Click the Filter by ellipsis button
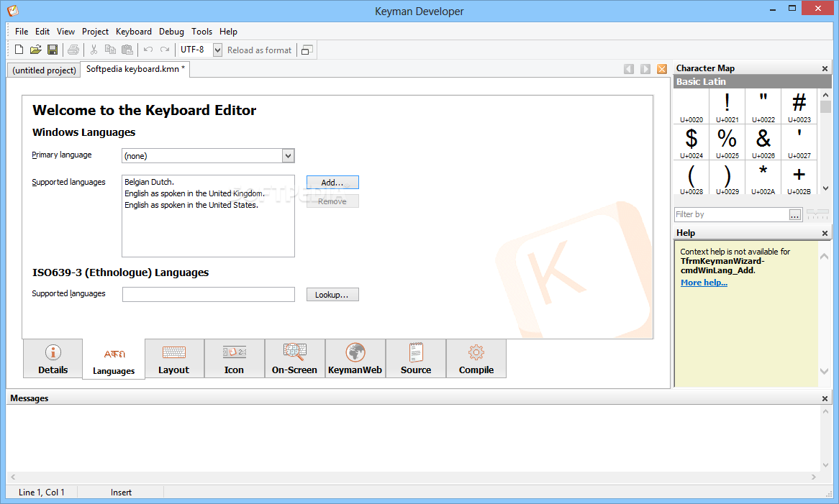Image resolution: width=839 pixels, height=504 pixels. [795, 214]
